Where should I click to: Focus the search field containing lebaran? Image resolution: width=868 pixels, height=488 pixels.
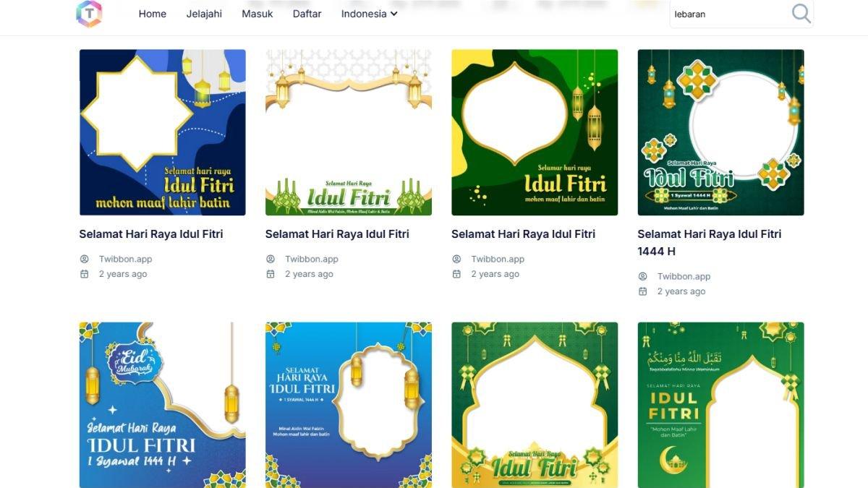pyautogui.click(x=729, y=14)
